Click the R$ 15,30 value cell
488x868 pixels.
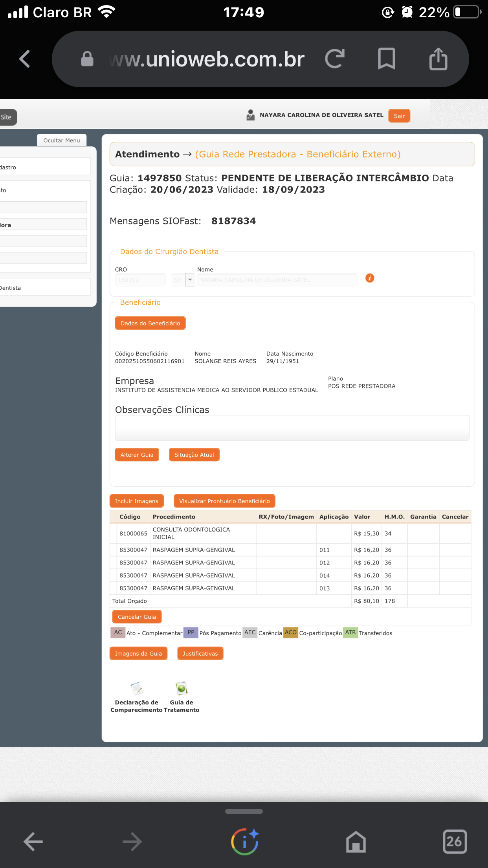(367, 533)
